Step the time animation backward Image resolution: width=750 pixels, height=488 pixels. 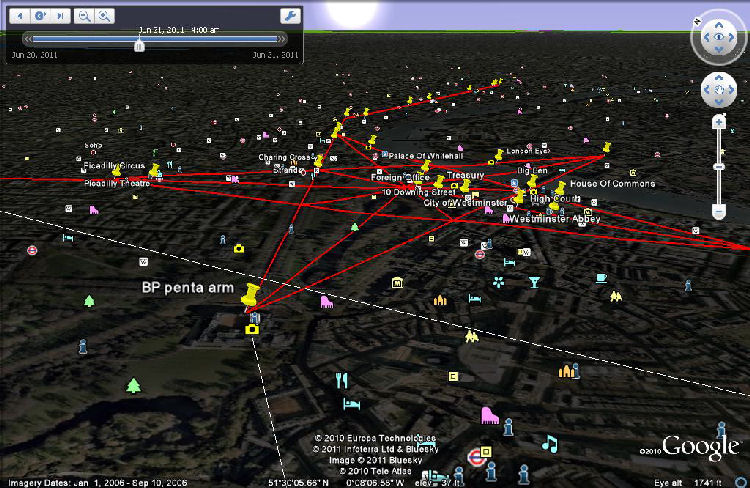20,16
